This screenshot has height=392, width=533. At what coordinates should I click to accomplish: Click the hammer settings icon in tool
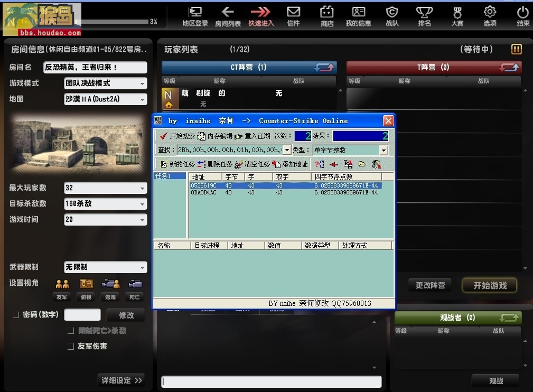[x=376, y=164]
